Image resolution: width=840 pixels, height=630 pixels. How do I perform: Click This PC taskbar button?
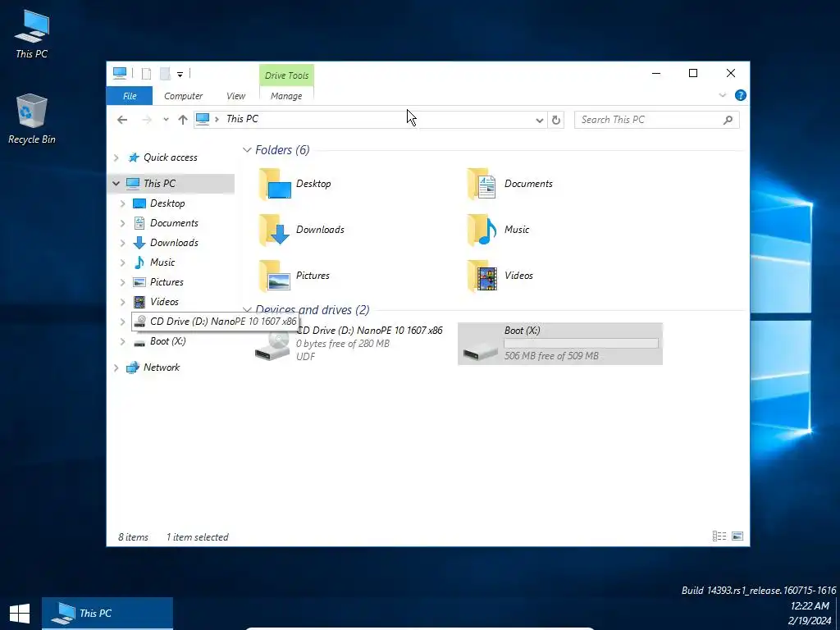[x=107, y=614]
